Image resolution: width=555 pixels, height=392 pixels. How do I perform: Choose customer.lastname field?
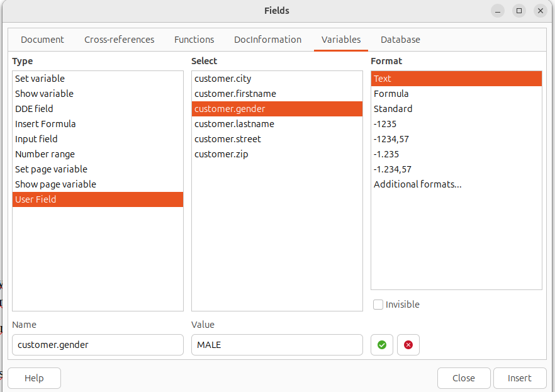click(234, 124)
